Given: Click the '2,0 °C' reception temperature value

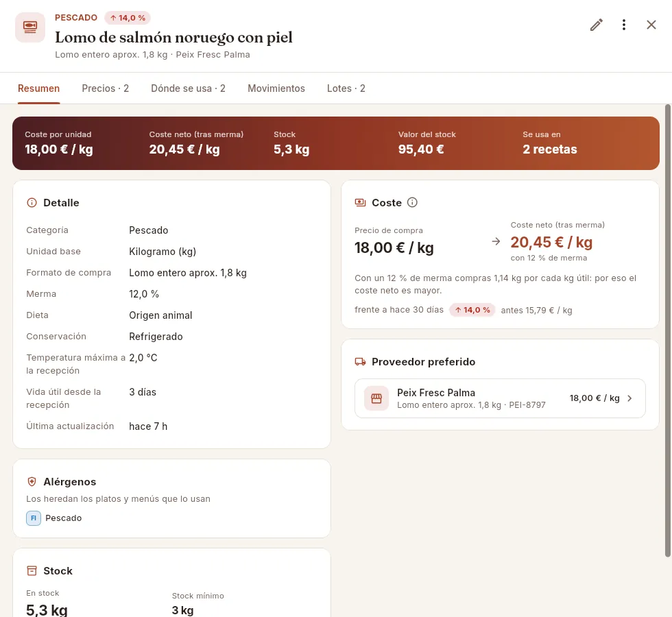Looking at the screenshot, I should click(143, 358).
